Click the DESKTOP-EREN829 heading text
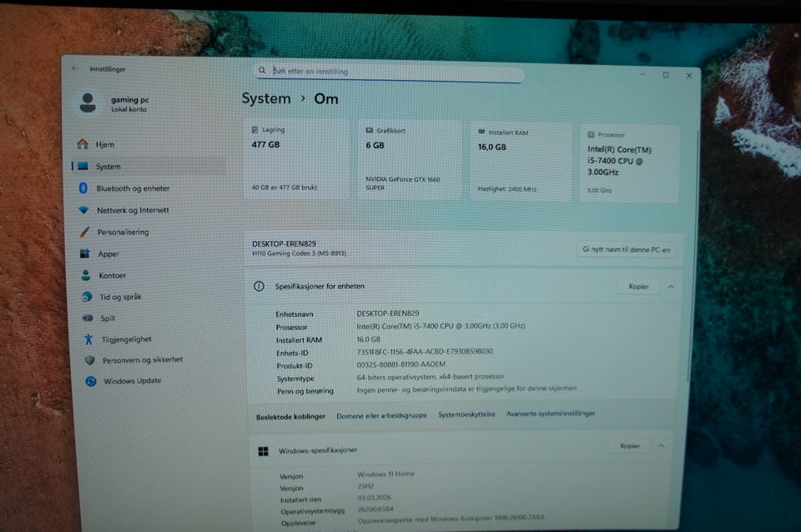Image resolution: width=801 pixels, height=532 pixels. pyautogui.click(x=284, y=243)
